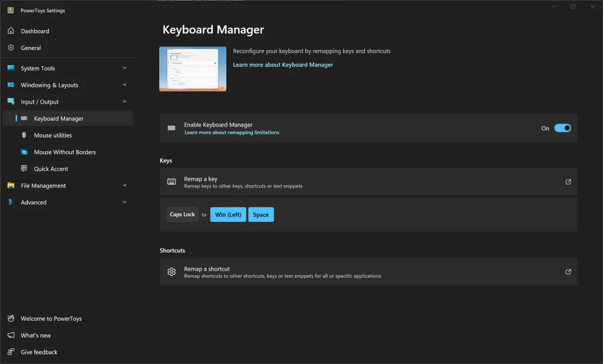
Task: Click the What's new megaphone icon
Action: pos(11,335)
